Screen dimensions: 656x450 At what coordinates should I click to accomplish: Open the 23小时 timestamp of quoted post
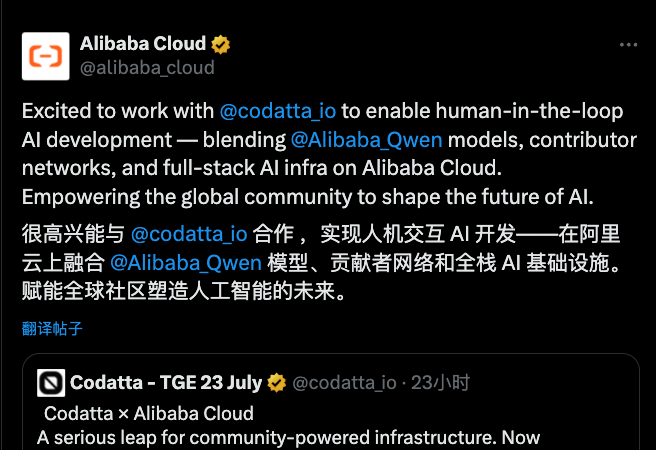(441, 383)
